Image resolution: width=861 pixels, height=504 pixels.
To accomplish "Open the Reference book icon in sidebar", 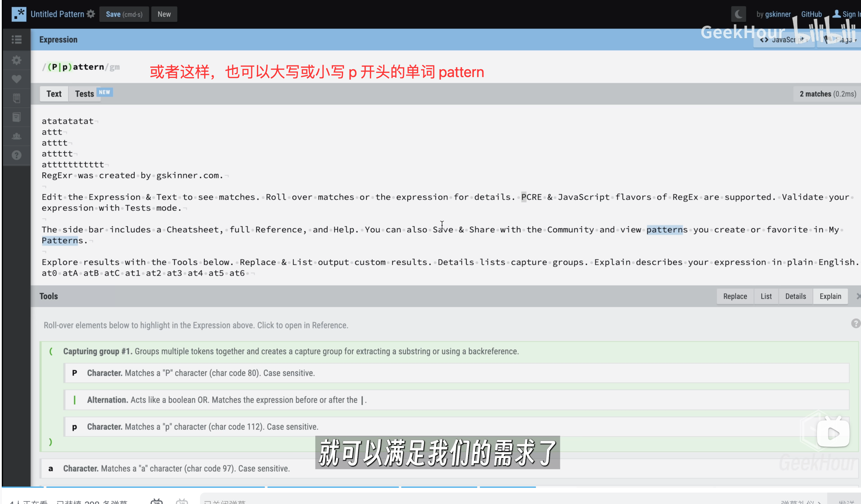I will click(x=16, y=117).
